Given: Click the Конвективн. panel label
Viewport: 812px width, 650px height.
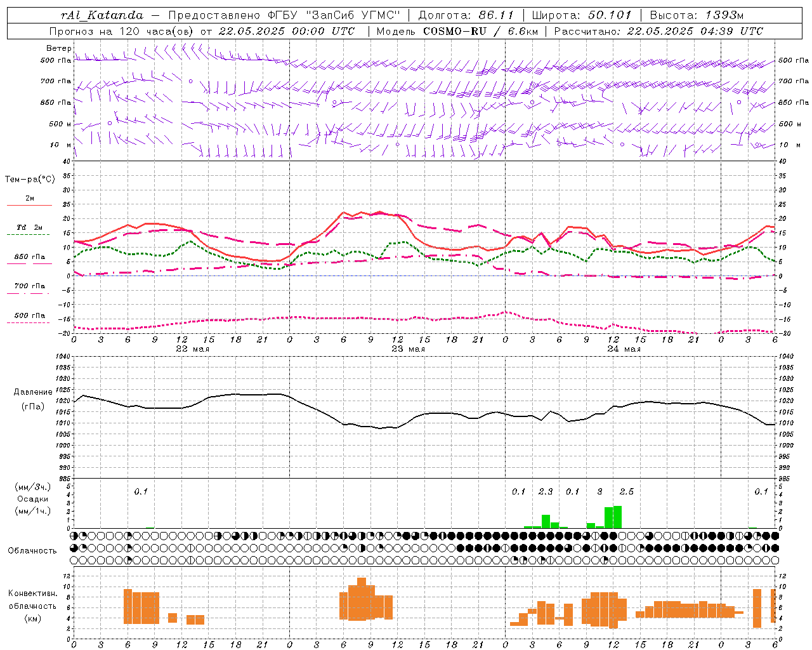Looking at the screenshot, I should [32, 594].
